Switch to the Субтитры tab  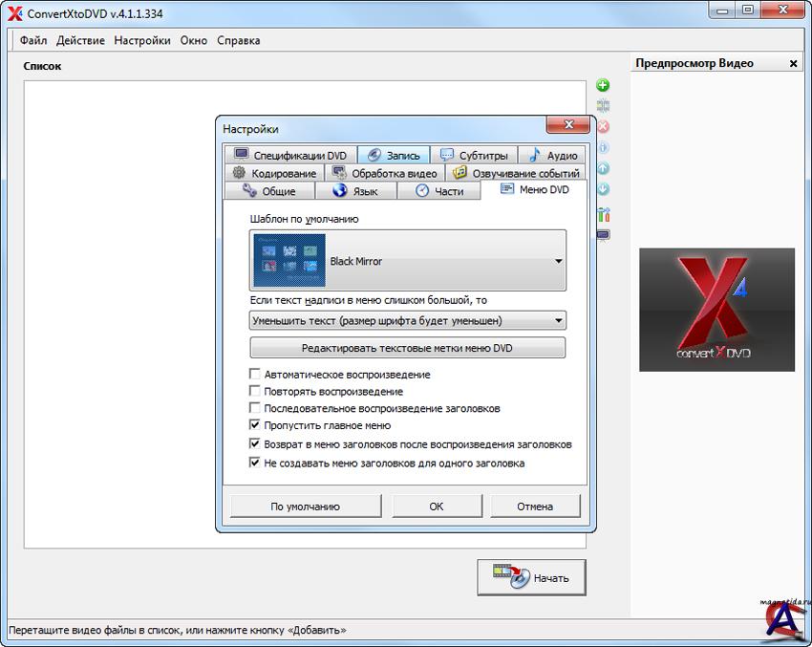474,156
